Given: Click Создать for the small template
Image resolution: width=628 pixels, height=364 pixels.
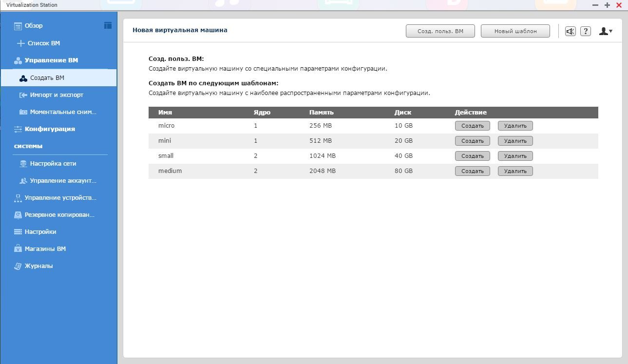Looking at the screenshot, I should coord(473,156).
